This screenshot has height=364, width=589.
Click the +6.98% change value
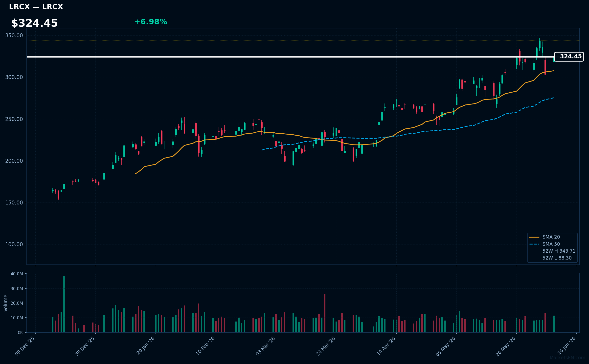(x=151, y=22)
